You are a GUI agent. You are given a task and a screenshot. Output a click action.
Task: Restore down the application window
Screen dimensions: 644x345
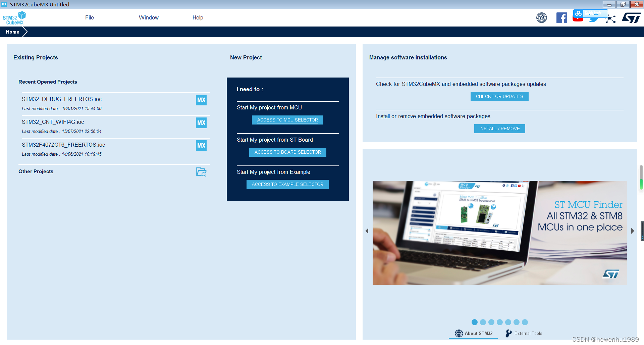[623, 4]
